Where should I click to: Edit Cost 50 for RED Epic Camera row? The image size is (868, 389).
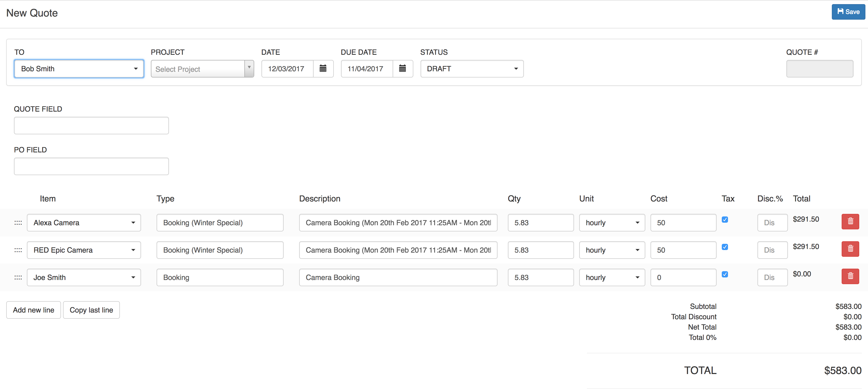(683, 250)
